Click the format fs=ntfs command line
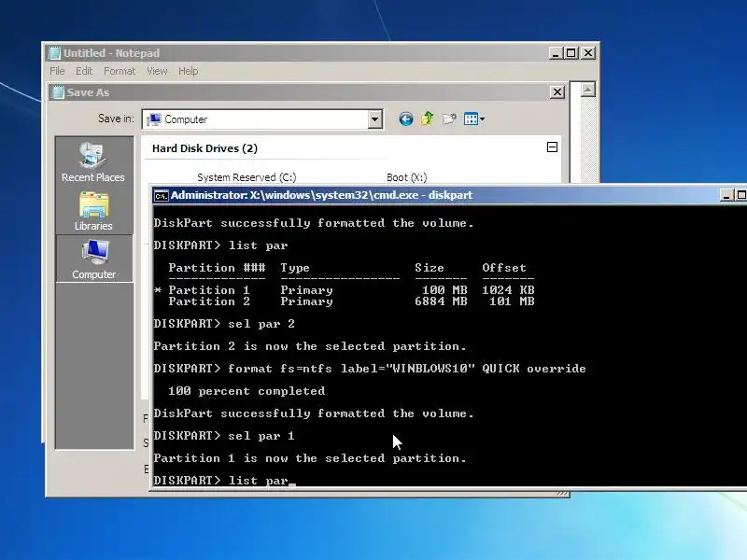Screen dimensions: 747x560 369,369
